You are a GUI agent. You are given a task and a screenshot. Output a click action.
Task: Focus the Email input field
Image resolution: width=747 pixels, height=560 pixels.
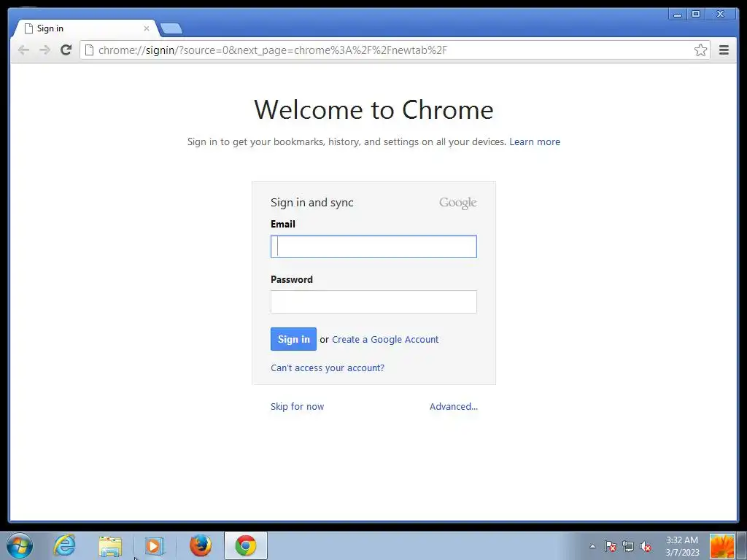pos(373,246)
